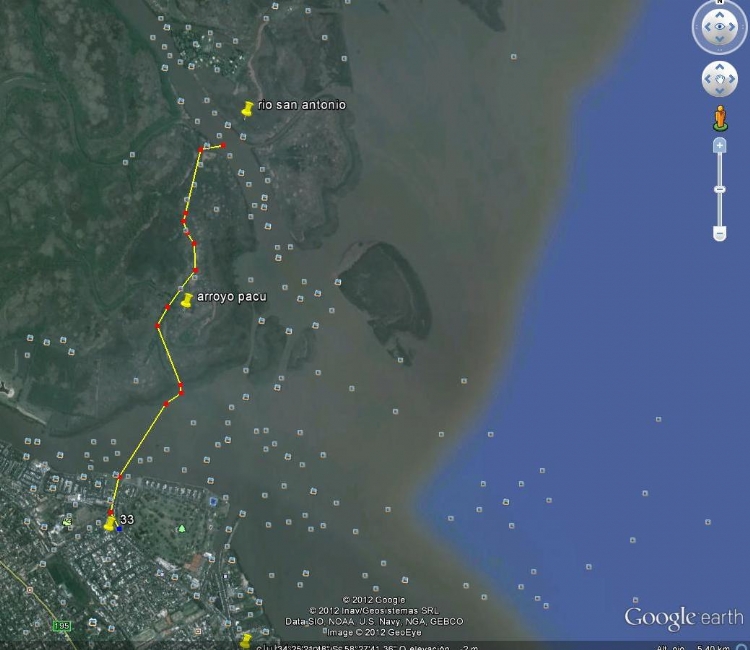750x650 pixels.
Task: Click the zoom slider handle
Action: [x=720, y=189]
